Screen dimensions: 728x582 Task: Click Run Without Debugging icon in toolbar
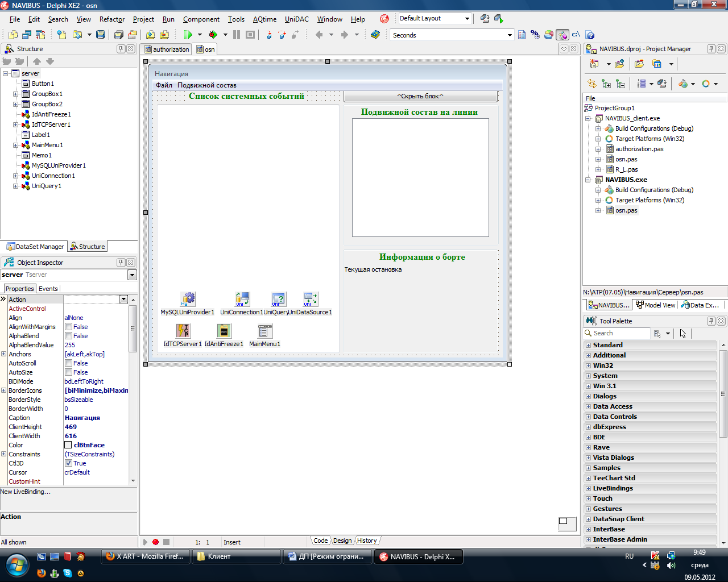point(213,35)
